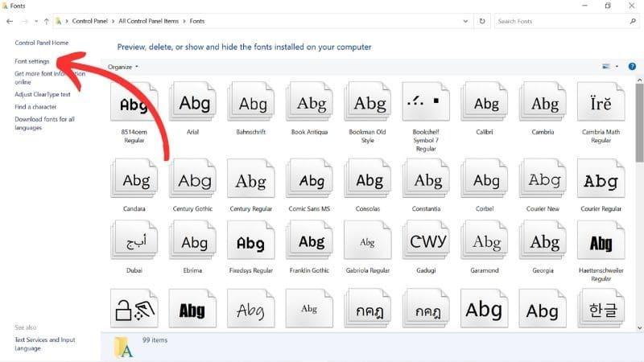Viewport: 644px width, 362px height.
Task: Click the Help question mark icon
Action: (x=632, y=67)
